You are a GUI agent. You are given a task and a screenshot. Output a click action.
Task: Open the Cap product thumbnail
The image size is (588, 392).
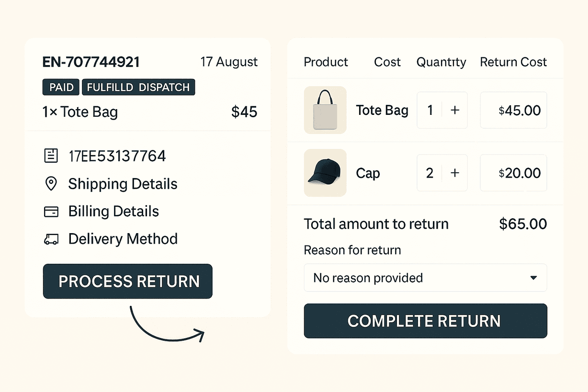tap(325, 173)
